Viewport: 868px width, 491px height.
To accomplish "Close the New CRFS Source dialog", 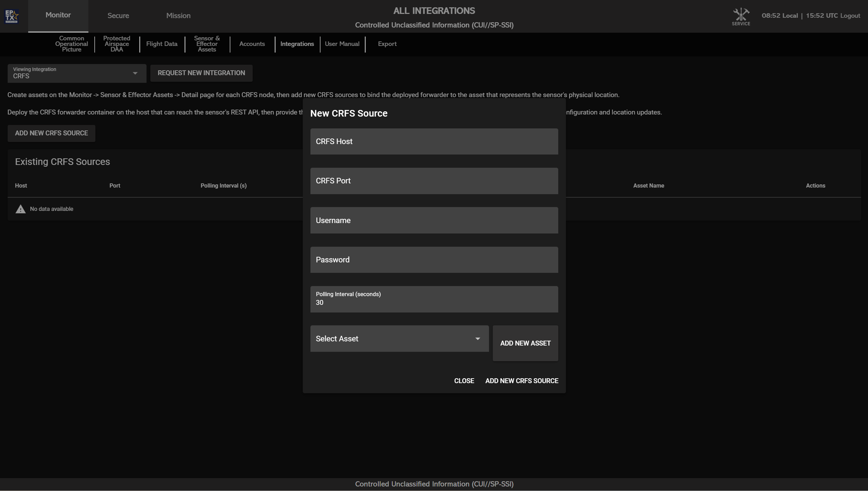I will pyautogui.click(x=464, y=381).
